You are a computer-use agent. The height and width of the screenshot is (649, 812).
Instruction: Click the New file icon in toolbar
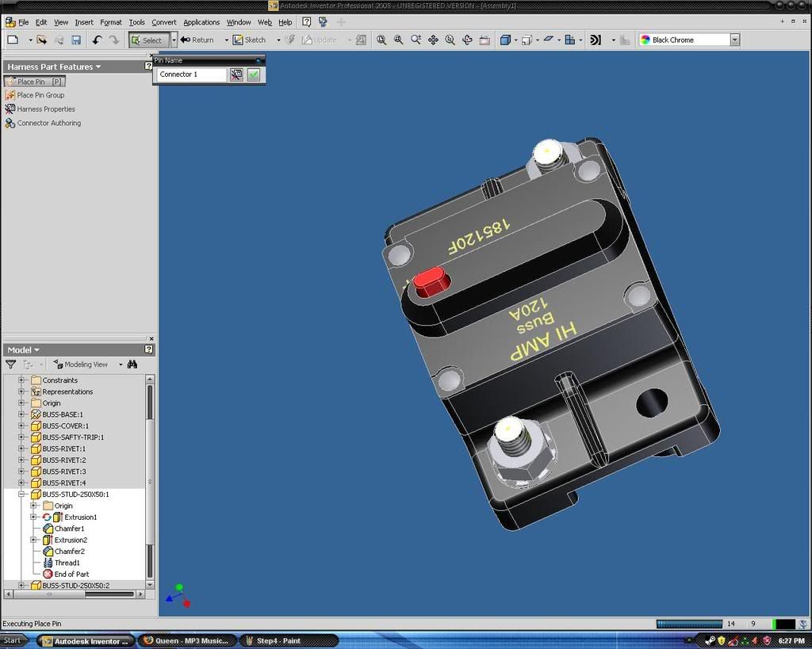coord(13,40)
